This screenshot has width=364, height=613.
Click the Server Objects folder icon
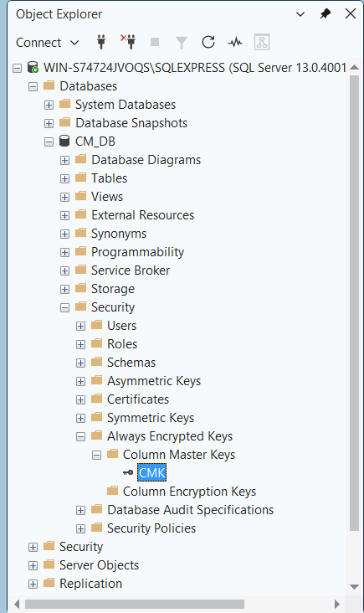click(x=49, y=564)
